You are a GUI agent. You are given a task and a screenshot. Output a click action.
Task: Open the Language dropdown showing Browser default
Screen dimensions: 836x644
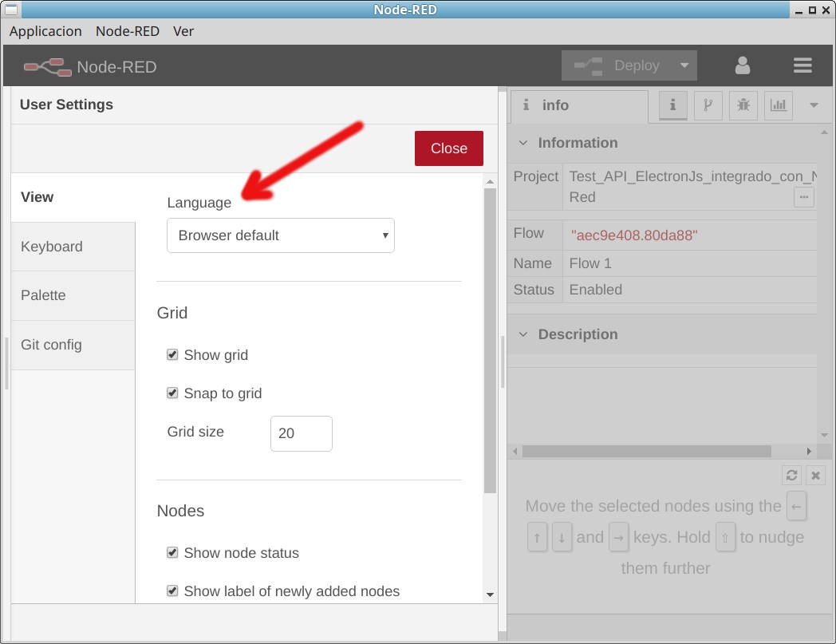[x=280, y=235]
